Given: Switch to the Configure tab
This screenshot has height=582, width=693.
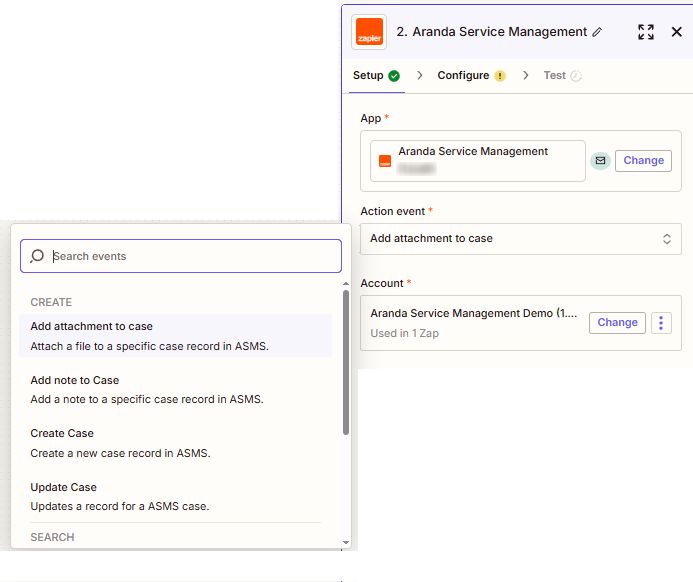Looking at the screenshot, I should (x=463, y=76).
